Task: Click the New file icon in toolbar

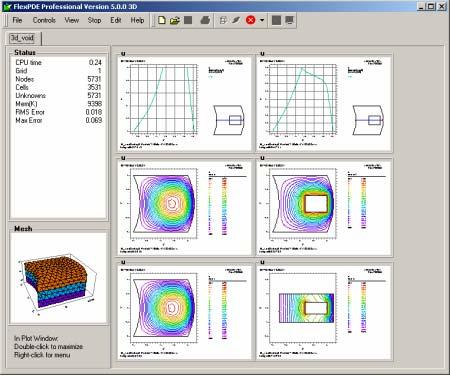Action: pos(162,20)
